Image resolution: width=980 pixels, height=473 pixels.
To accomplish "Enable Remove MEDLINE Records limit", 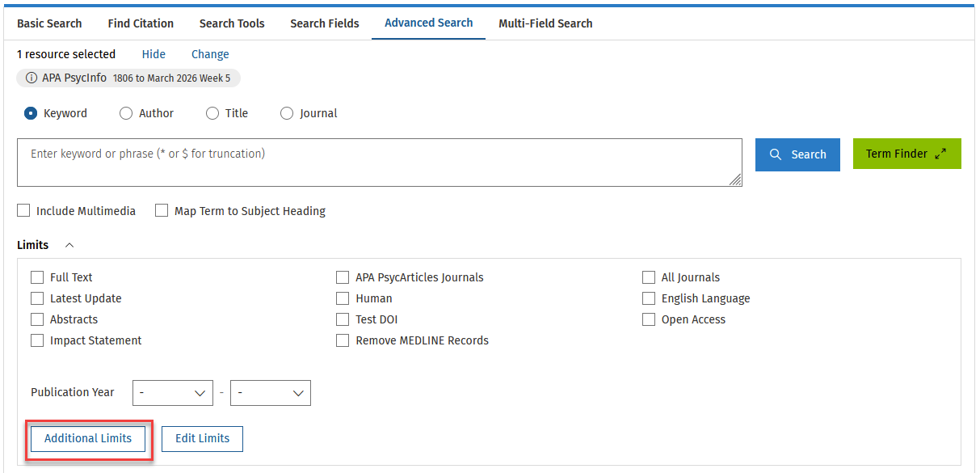I will click(x=343, y=340).
